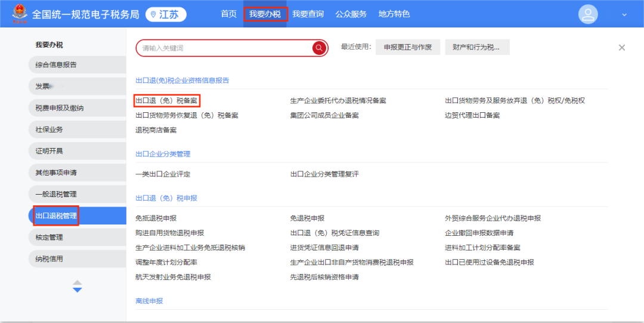Open 出口企业分类管理复评 link
This screenshot has height=323, width=644.
(324, 174)
